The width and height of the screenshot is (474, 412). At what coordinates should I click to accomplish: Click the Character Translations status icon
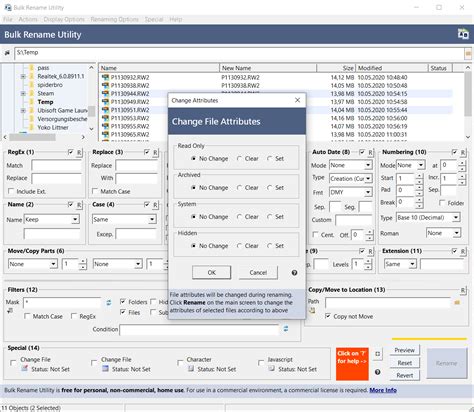pos(191,369)
